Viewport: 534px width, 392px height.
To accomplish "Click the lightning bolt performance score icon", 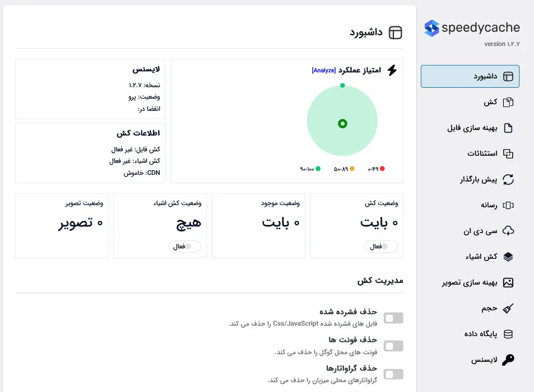I will coord(392,70).
